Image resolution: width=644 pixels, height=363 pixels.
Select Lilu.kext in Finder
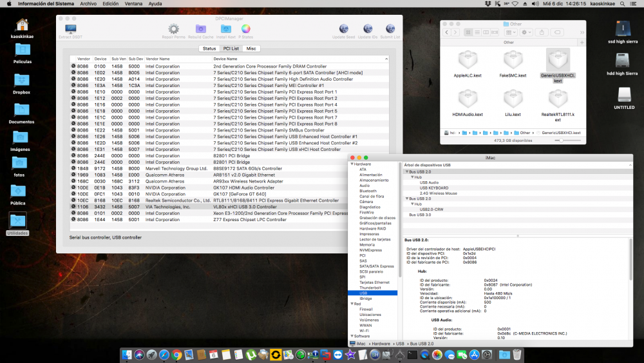tap(513, 103)
